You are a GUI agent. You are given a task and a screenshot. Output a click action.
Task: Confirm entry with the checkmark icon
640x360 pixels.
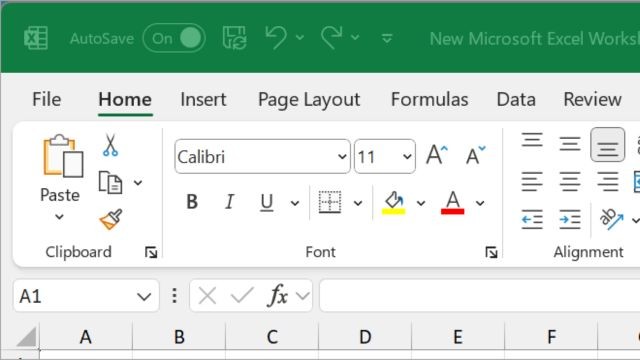click(x=242, y=296)
